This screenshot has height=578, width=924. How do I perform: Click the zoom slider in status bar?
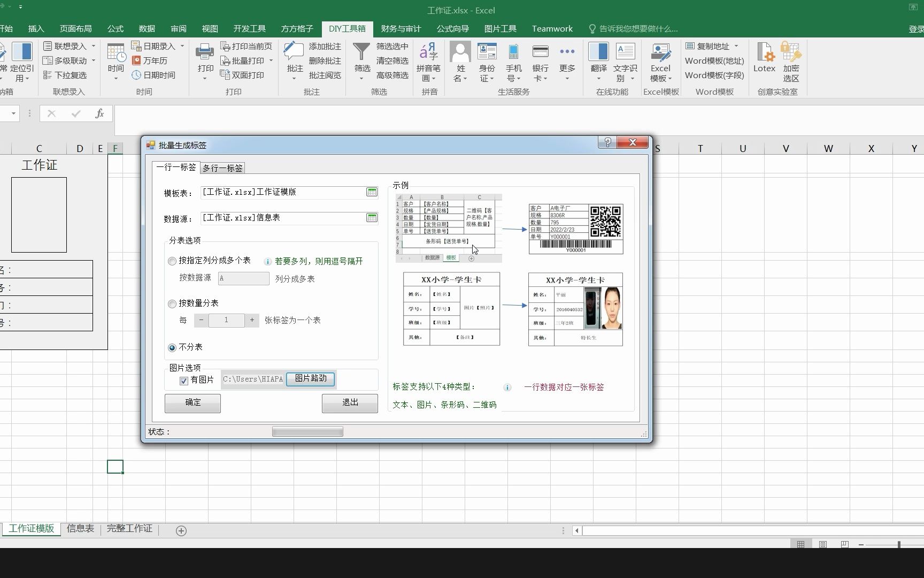tap(899, 544)
